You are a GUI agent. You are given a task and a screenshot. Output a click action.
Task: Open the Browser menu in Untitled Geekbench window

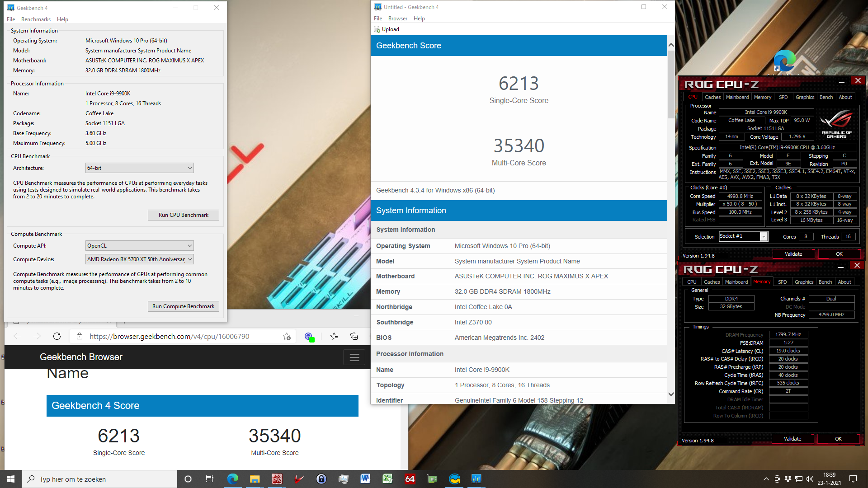pyautogui.click(x=398, y=19)
